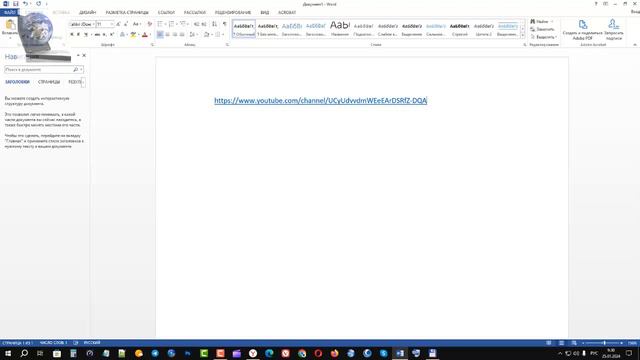
Task: Click the bulleted list icon
Action: (160, 24)
